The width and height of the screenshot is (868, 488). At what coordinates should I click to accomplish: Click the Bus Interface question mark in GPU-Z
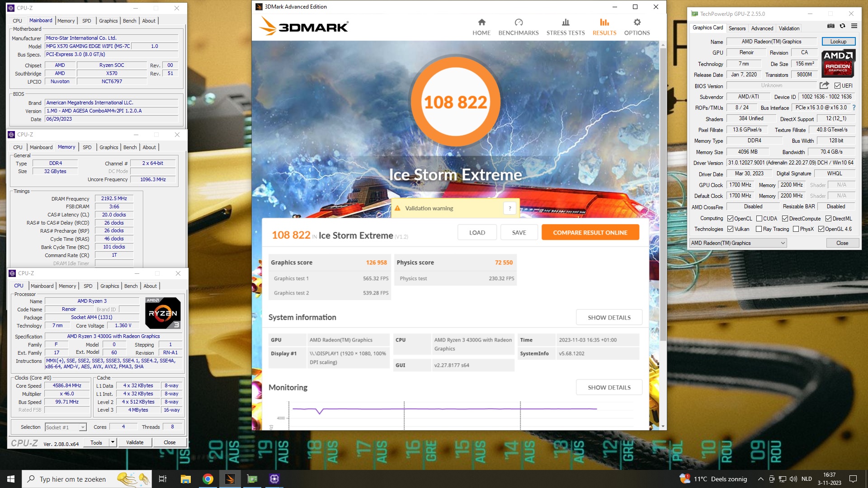coord(854,108)
